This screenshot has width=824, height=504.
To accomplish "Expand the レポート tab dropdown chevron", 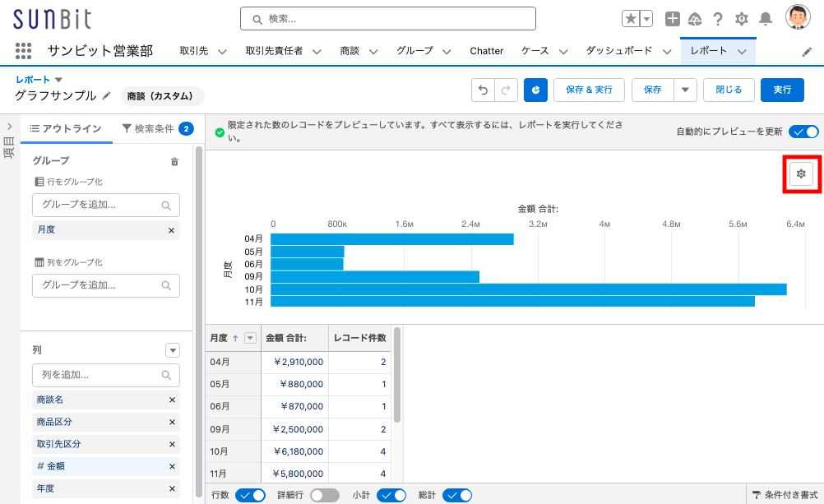I will pyautogui.click(x=742, y=52).
